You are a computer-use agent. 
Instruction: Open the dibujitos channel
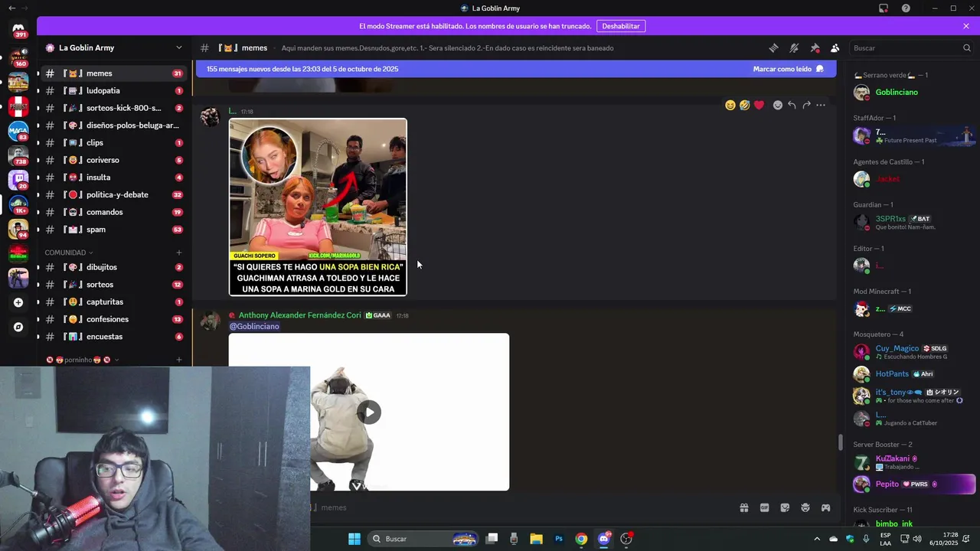click(113, 267)
